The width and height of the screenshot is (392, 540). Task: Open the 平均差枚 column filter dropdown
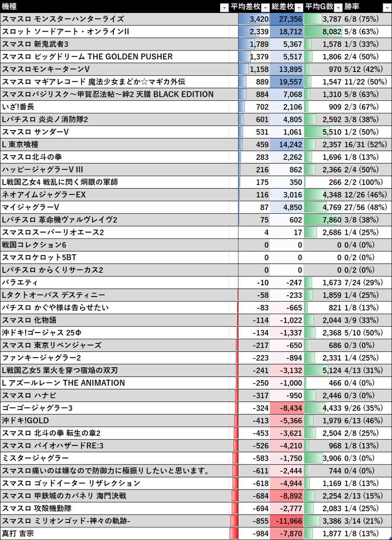[265, 8]
